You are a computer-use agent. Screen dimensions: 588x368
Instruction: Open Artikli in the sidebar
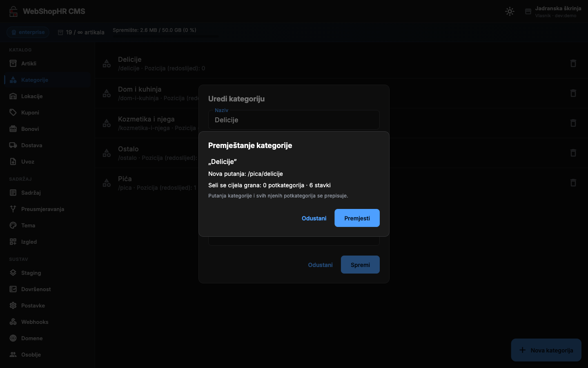(x=47, y=63)
